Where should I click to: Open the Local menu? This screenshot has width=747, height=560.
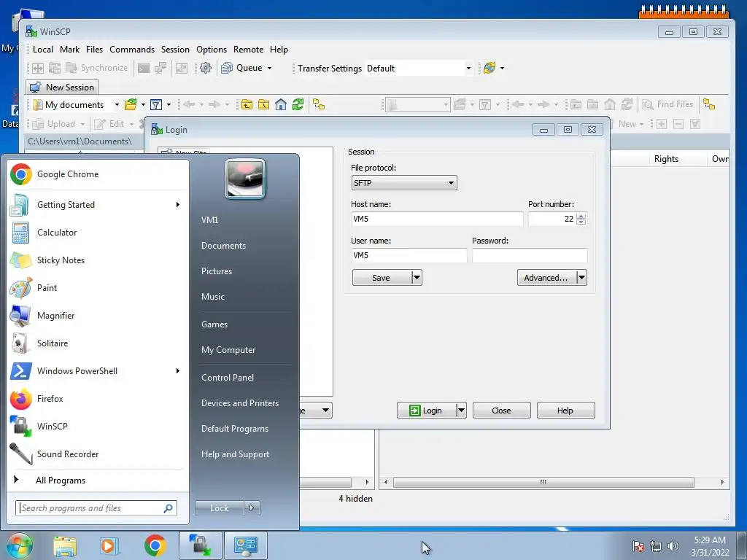point(43,50)
